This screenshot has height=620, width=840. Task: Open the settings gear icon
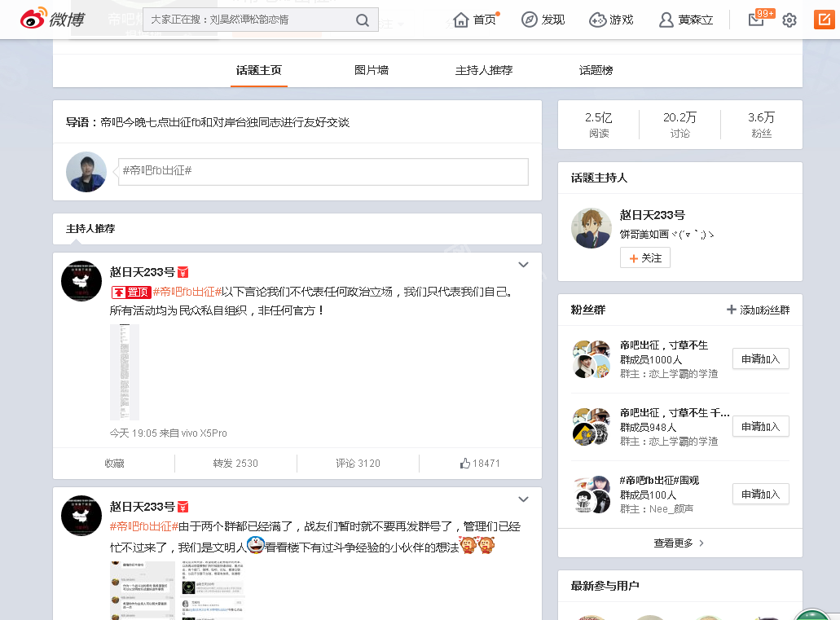(789, 20)
